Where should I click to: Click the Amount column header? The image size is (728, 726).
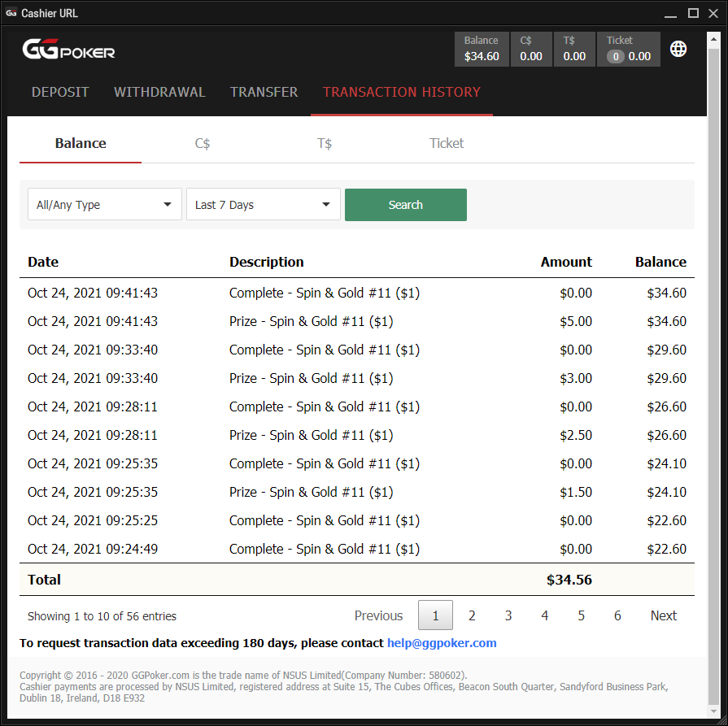566,262
